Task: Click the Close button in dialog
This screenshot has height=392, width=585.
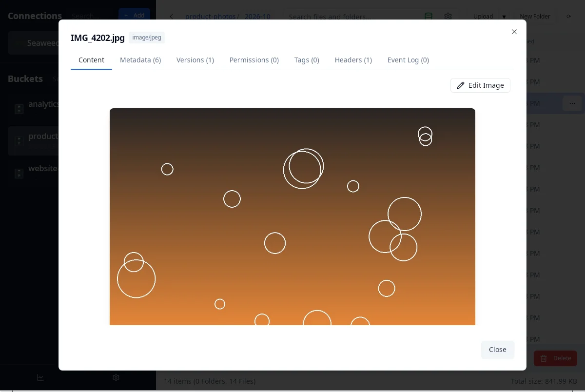Action: point(498,350)
